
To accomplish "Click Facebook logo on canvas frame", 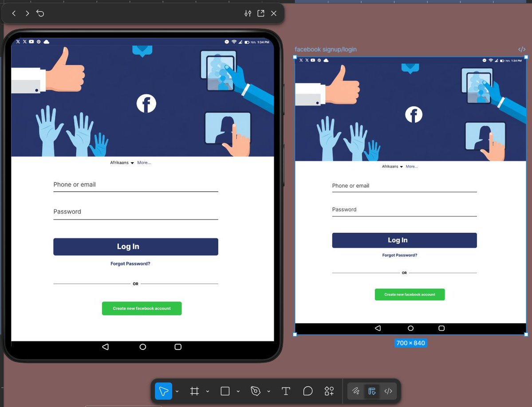I will pos(414,114).
